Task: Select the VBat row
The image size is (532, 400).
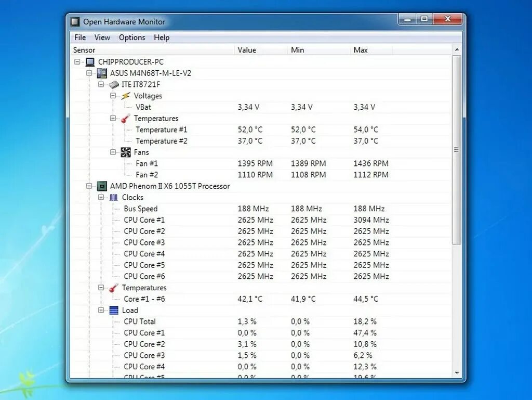Action: point(261,107)
